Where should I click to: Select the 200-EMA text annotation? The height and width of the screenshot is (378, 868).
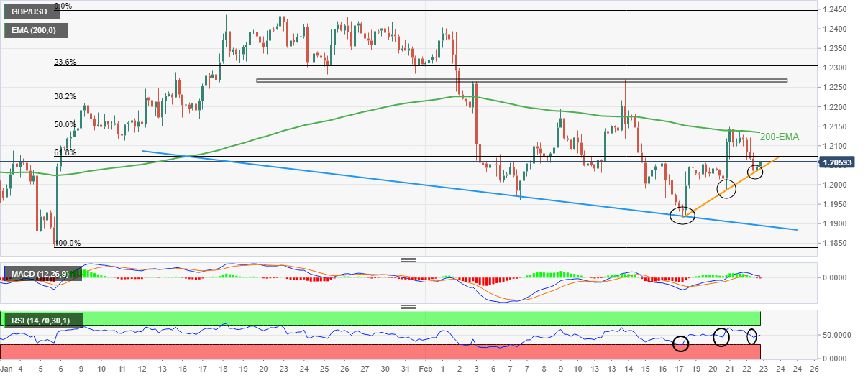point(780,137)
